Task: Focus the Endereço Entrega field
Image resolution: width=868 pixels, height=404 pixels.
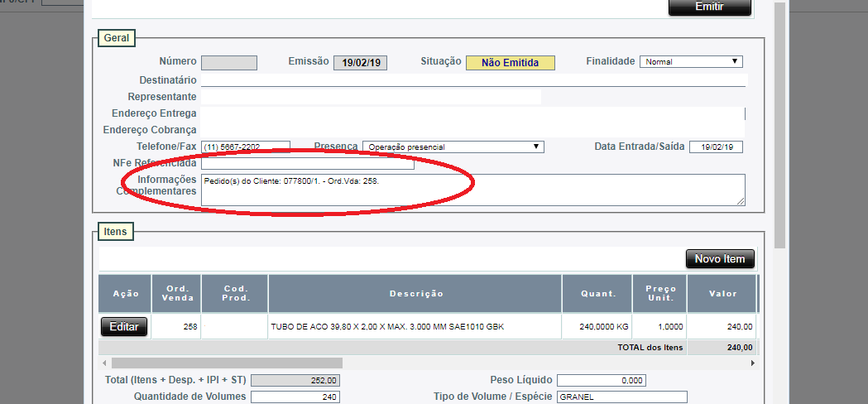Action: (472, 113)
